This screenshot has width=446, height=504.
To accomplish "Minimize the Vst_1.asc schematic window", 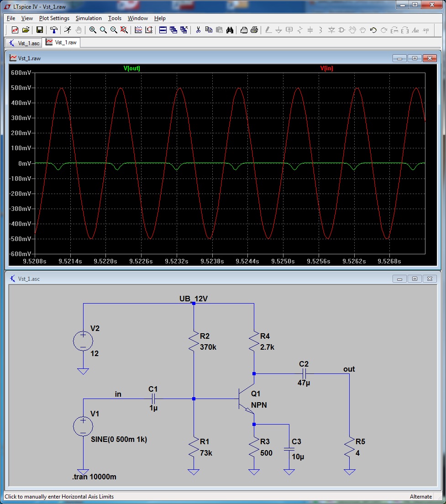I will click(399, 278).
